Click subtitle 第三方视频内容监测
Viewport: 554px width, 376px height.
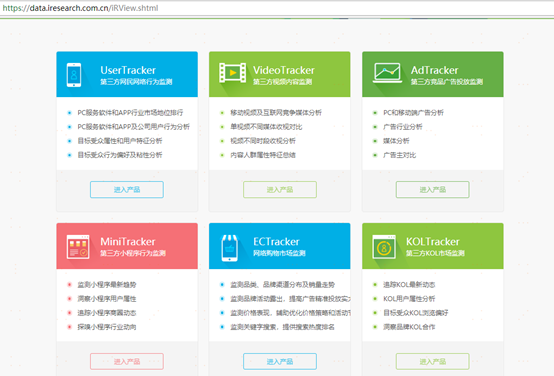(x=282, y=82)
